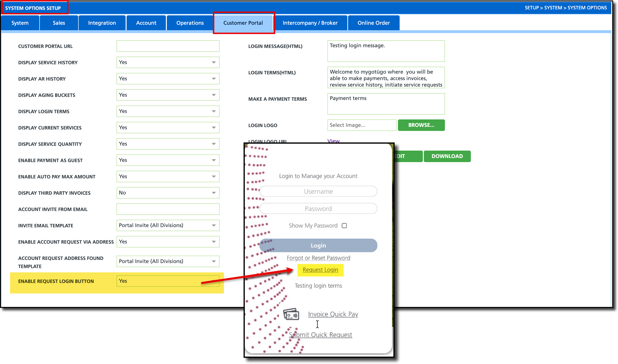Click the Customer Portal URL field

click(x=168, y=46)
